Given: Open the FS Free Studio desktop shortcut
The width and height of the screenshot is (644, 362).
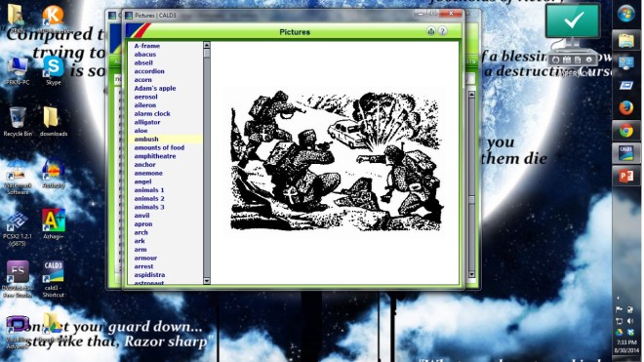Looking at the screenshot, I should [x=18, y=279].
